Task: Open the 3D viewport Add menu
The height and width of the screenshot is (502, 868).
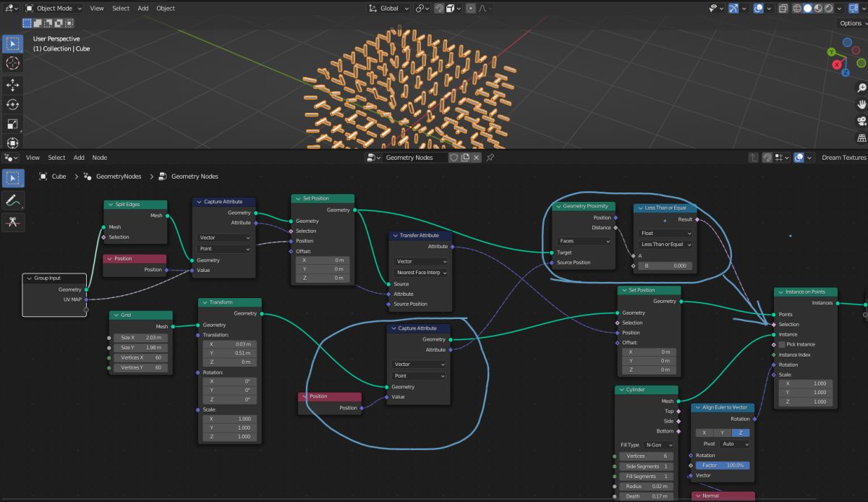Action: (143, 8)
